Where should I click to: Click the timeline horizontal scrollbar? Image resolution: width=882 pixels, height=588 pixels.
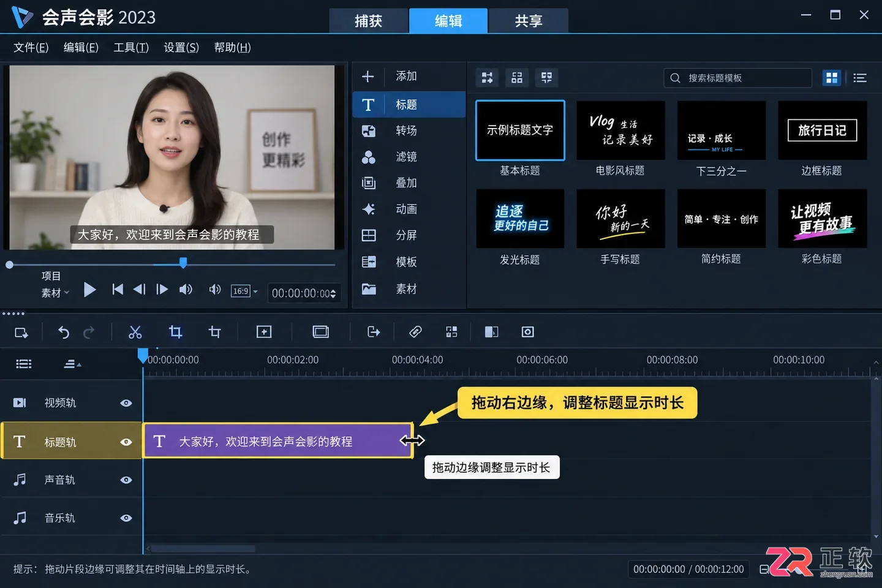[203, 549]
